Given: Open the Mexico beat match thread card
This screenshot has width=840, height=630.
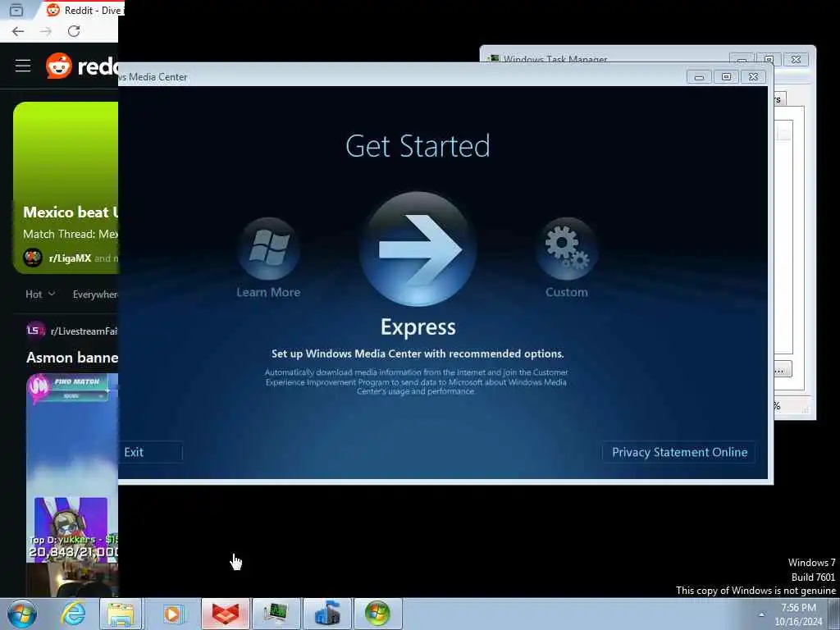Looking at the screenshot, I should point(66,188).
